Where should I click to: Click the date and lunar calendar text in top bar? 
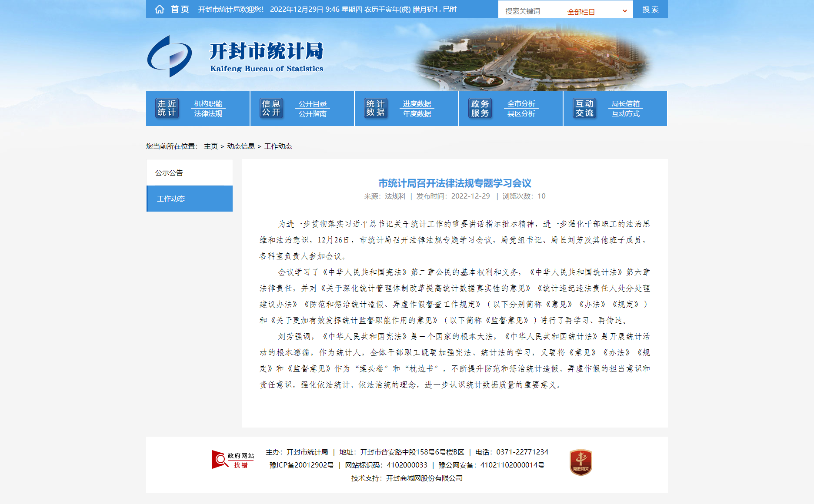363,9
